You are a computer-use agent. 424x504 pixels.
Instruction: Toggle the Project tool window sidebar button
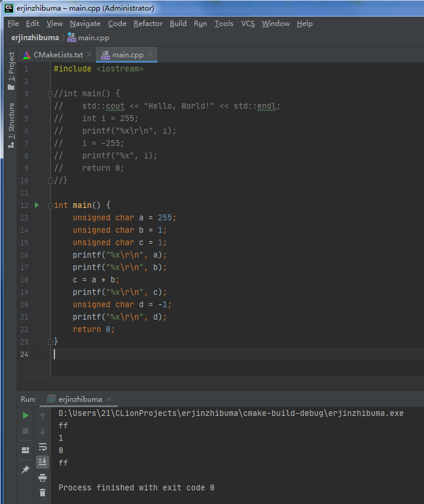pos(11,71)
